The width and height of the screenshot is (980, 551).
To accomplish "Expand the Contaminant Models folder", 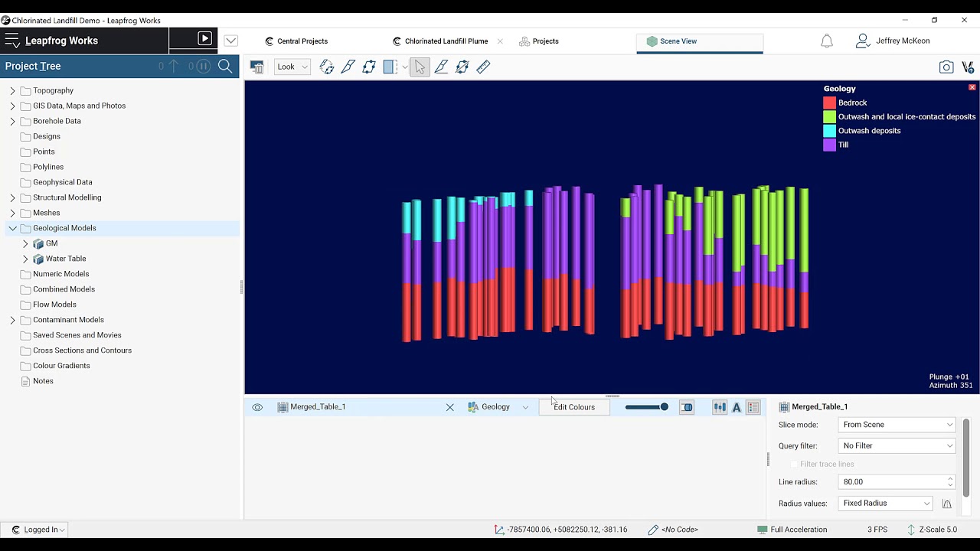I will click(12, 320).
